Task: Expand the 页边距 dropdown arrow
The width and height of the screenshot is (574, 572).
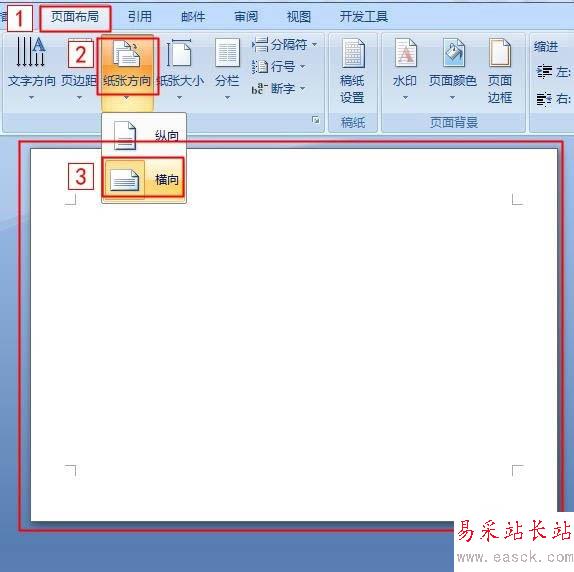Action: [79, 97]
